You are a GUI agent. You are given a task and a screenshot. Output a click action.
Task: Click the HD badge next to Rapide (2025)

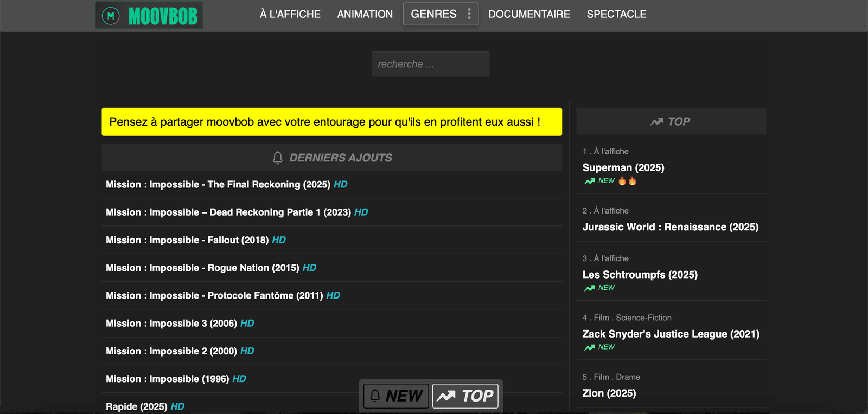click(177, 406)
